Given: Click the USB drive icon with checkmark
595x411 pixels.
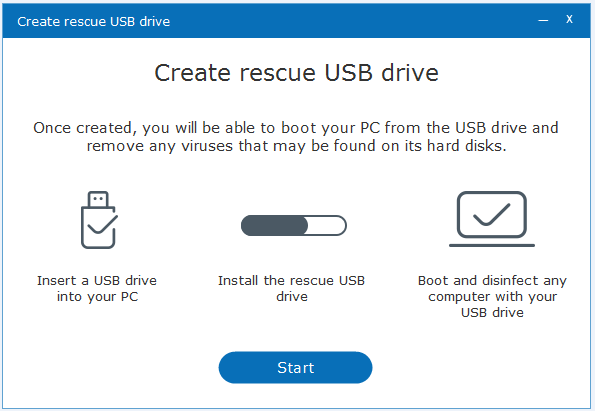Looking at the screenshot, I should pyautogui.click(x=99, y=220).
